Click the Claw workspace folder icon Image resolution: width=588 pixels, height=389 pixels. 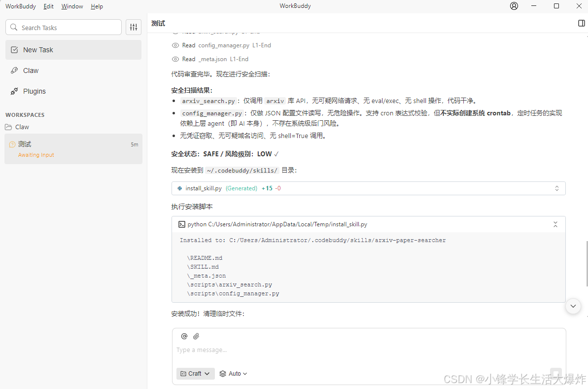pyautogui.click(x=8, y=127)
